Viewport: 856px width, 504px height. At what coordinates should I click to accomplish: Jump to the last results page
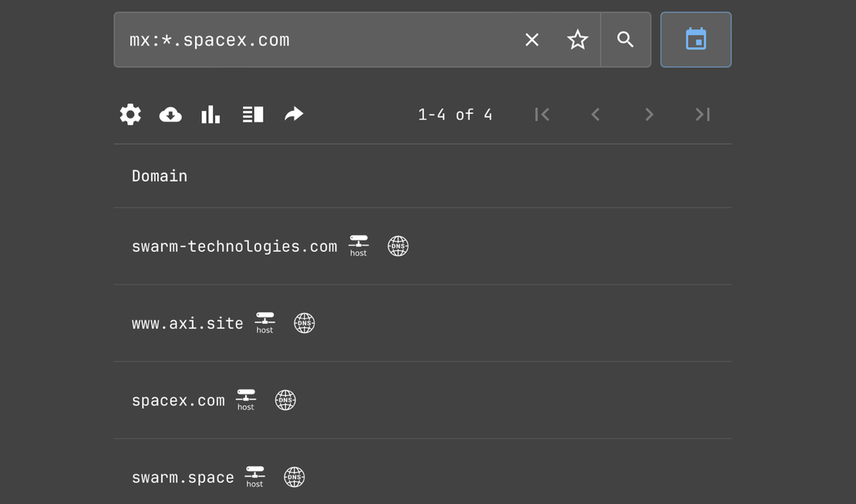702,114
